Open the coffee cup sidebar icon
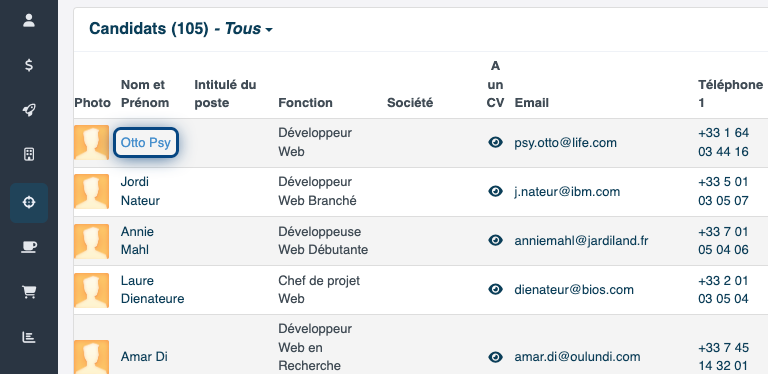The width and height of the screenshot is (768, 374). click(x=29, y=247)
